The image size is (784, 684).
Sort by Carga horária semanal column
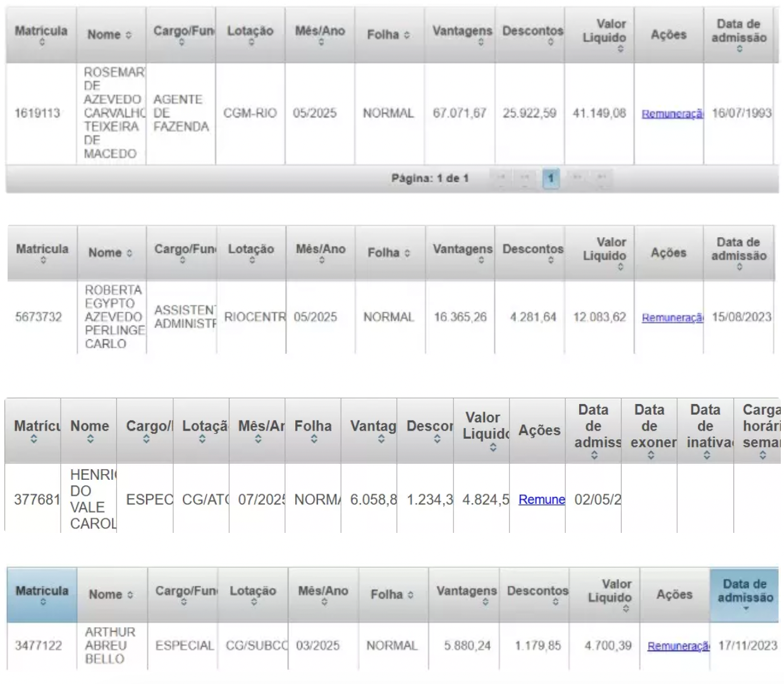point(761,430)
